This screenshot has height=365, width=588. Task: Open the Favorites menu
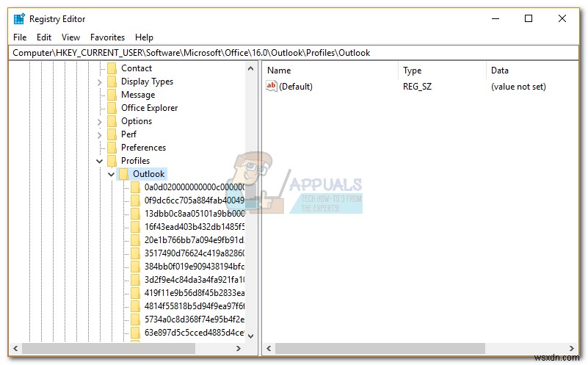click(x=107, y=37)
